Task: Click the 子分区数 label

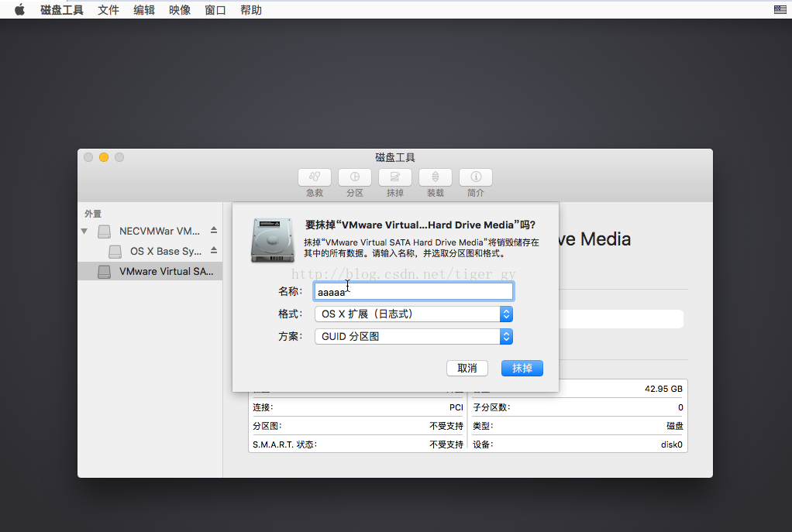Action: [x=491, y=407]
